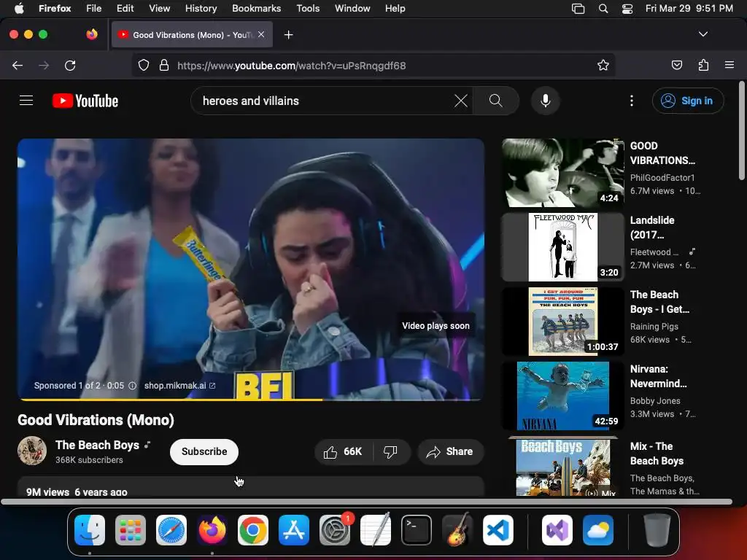Select the Good Vibrations (Mono) tab
This screenshot has height=560, width=747.
pos(192,34)
